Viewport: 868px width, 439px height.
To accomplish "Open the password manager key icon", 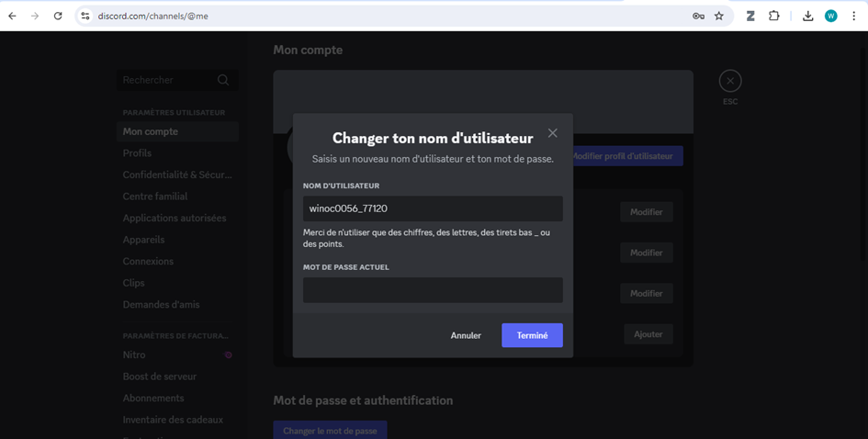I will [x=698, y=16].
